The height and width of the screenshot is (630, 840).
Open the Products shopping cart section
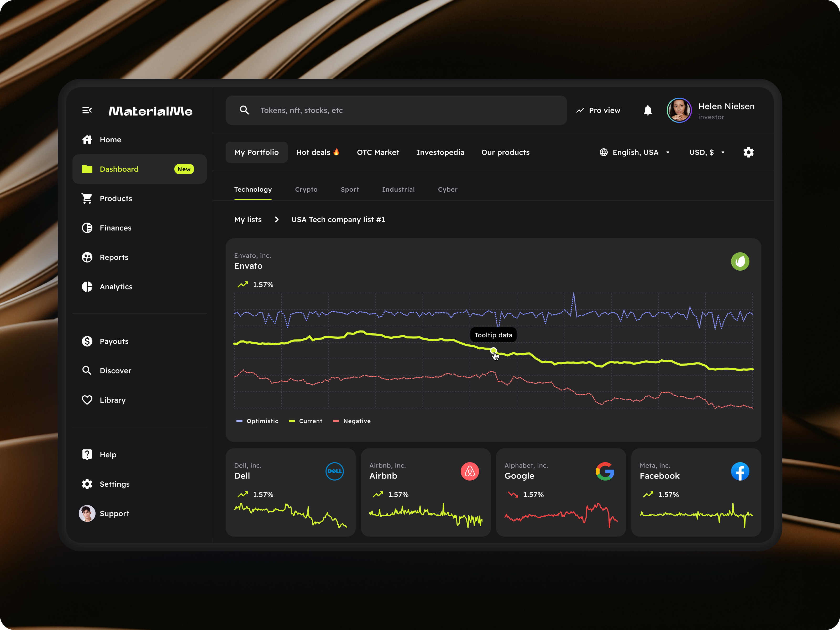click(87, 198)
